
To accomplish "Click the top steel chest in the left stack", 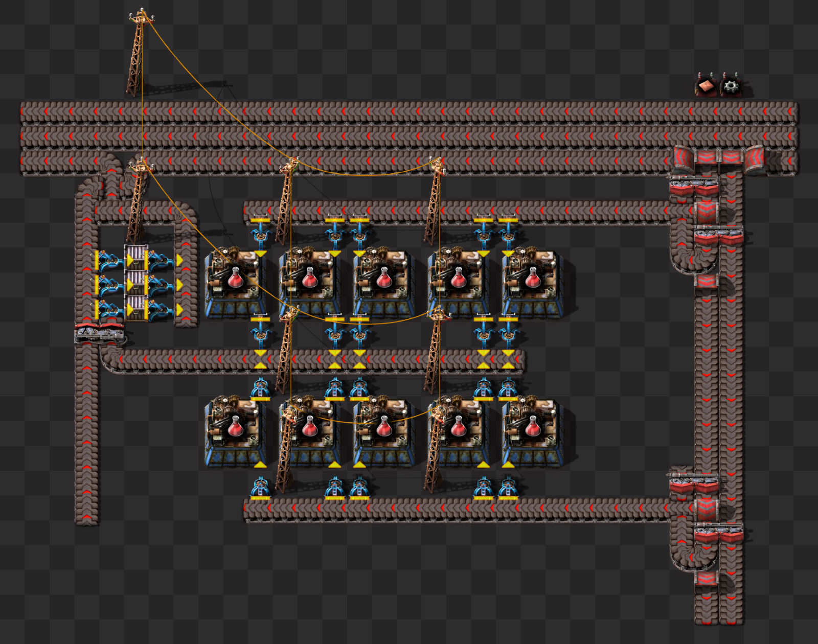I will click(136, 257).
